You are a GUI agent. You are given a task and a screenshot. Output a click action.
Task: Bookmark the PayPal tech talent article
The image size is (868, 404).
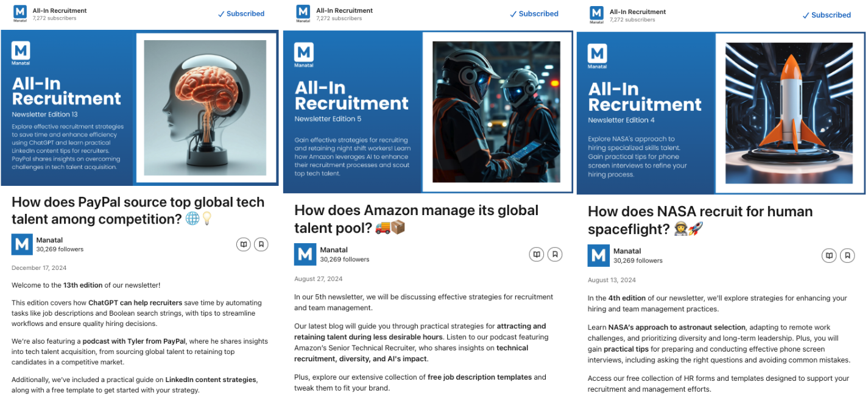(261, 244)
